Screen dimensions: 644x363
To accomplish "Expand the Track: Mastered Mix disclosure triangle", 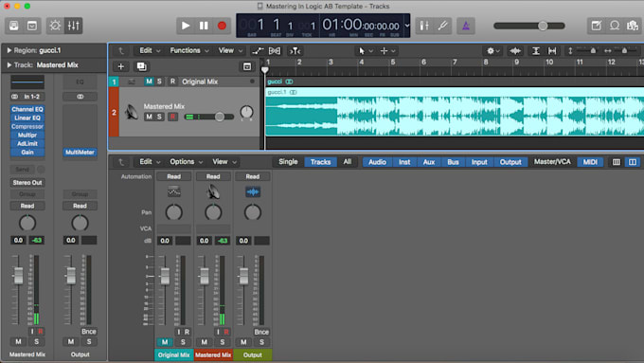I will click(x=9, y=65).
